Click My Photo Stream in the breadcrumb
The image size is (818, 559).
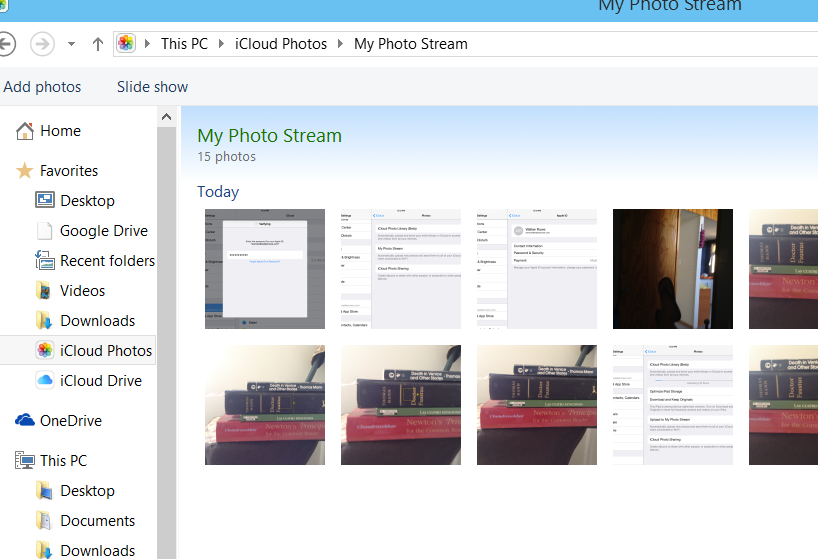tap(411, 44)
